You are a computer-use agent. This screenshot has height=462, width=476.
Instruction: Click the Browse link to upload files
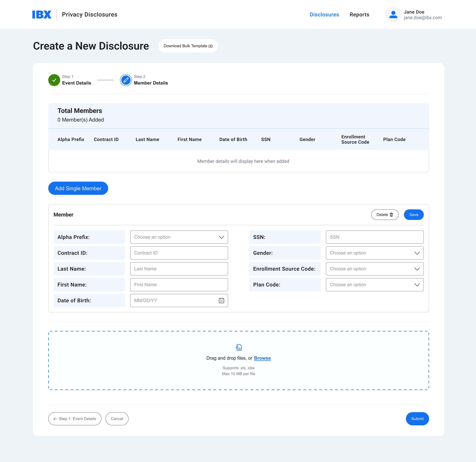[262, 358]
